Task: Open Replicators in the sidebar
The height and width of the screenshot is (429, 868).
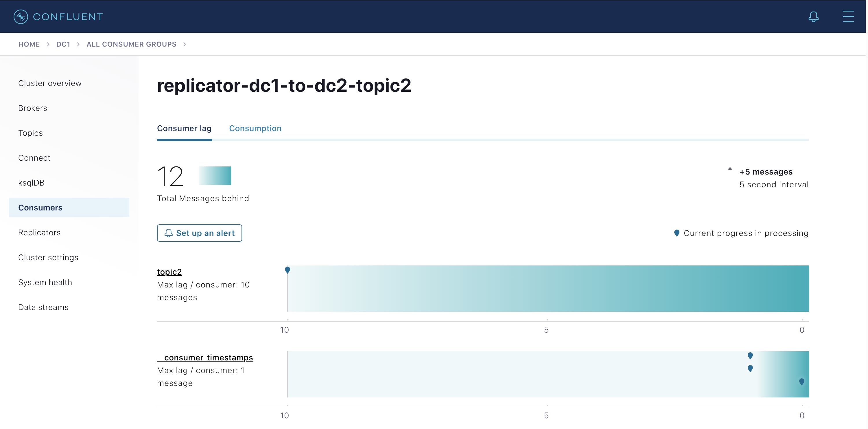Action: tap(39, 232)
